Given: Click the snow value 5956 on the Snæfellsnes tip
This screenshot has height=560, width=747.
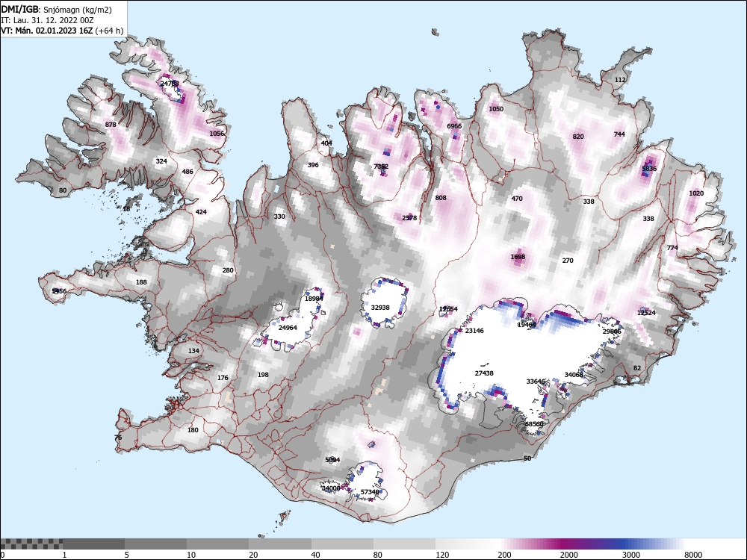Looking at the screenshot, I should (x=60, y=291).
